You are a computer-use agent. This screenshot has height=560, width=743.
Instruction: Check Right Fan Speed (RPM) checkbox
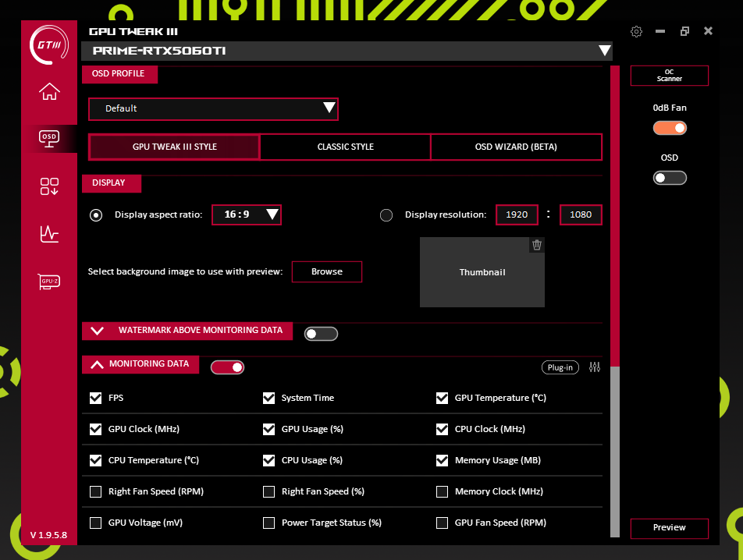[x=96, y=491]
